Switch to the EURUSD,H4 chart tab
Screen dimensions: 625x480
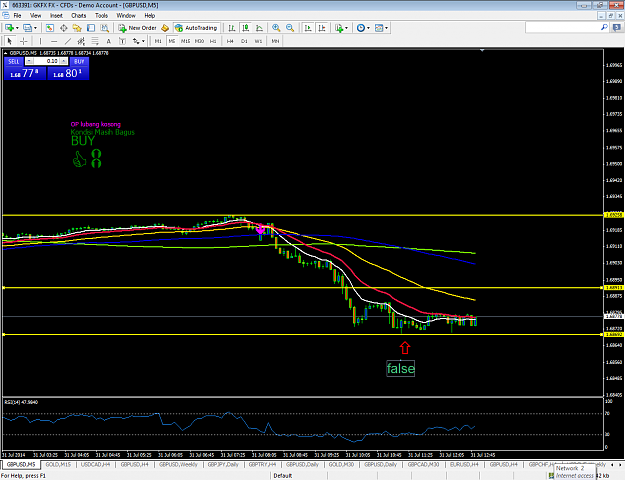tap(464, 464)
